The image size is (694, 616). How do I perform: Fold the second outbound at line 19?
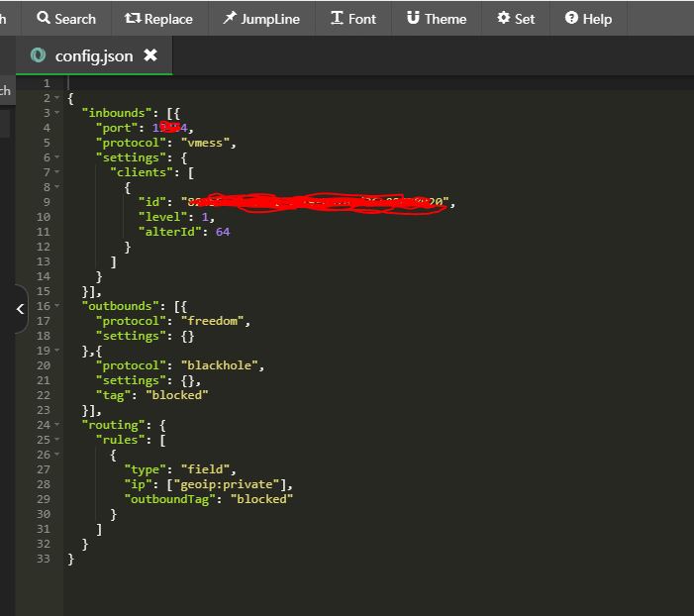pyautogui.click(x=57, y=351)
